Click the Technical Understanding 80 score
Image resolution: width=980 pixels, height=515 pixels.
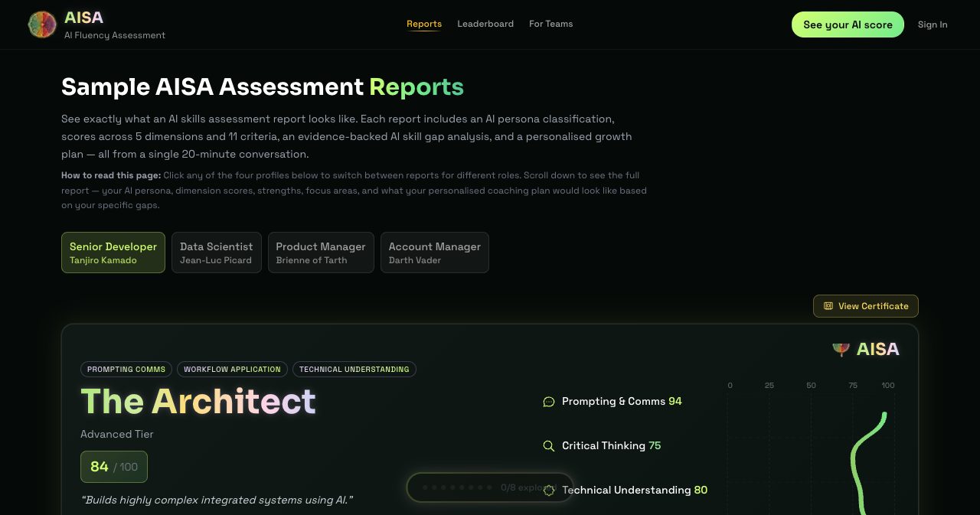coord(635,490)
